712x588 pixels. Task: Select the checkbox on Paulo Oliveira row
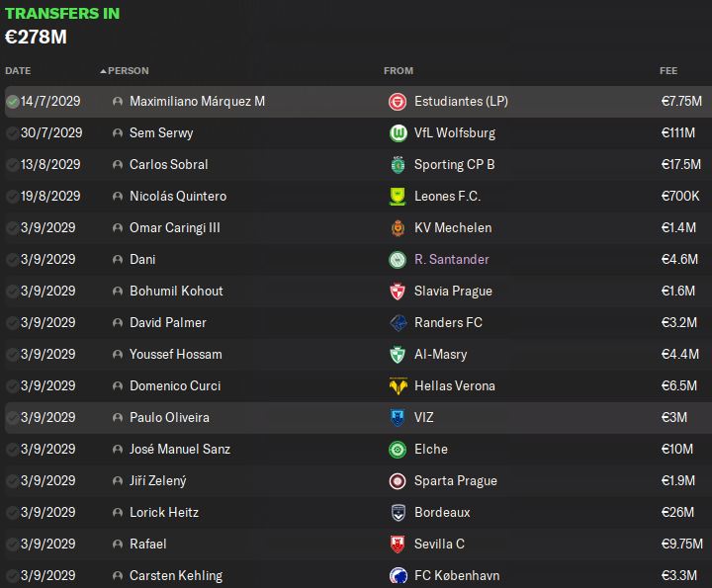coord(13,418)
